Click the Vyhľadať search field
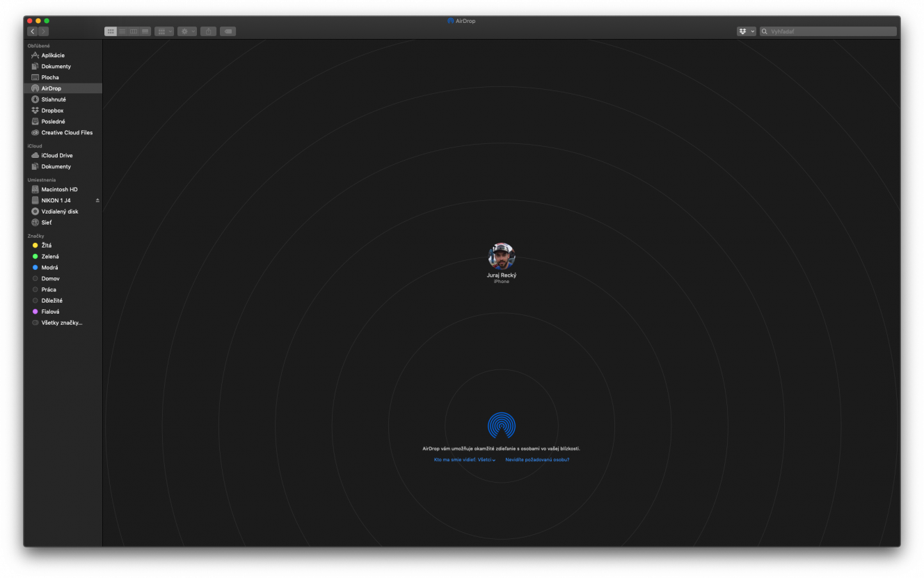924x578 pixels. 828,31
